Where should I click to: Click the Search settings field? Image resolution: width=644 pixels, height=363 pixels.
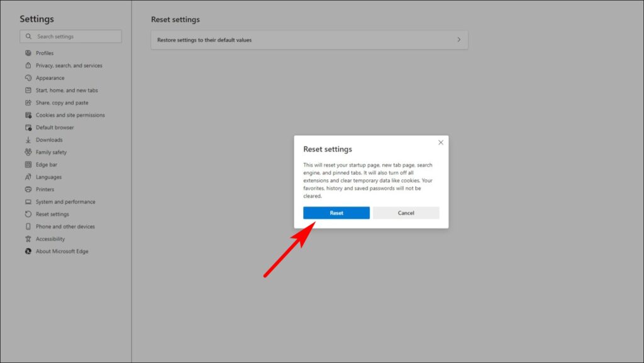click(70, 36)
